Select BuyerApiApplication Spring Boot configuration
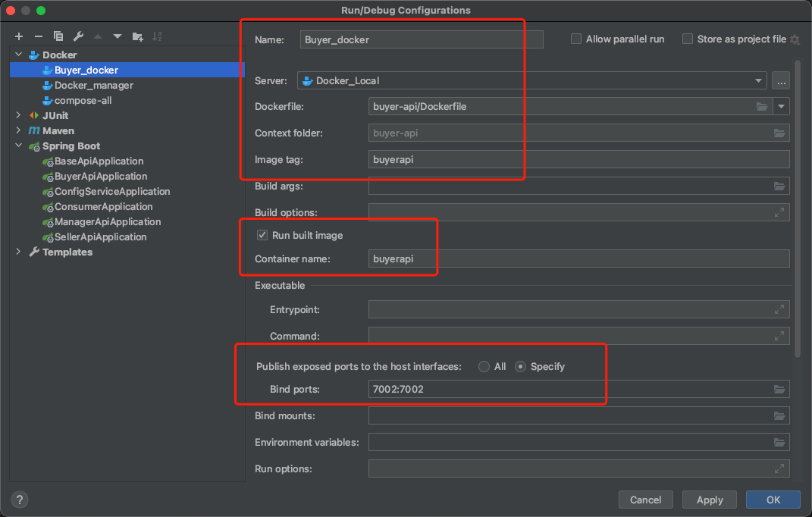812x517 pixels. (100, 177)
